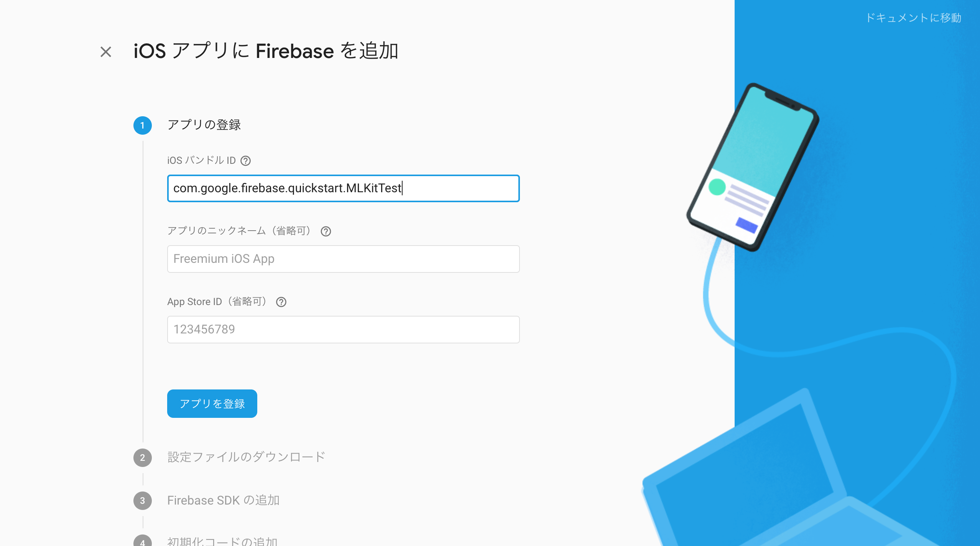This screenshot has width=980, height=546.
Task: Focus the App Store ID field
Action: tap(343, 330)
